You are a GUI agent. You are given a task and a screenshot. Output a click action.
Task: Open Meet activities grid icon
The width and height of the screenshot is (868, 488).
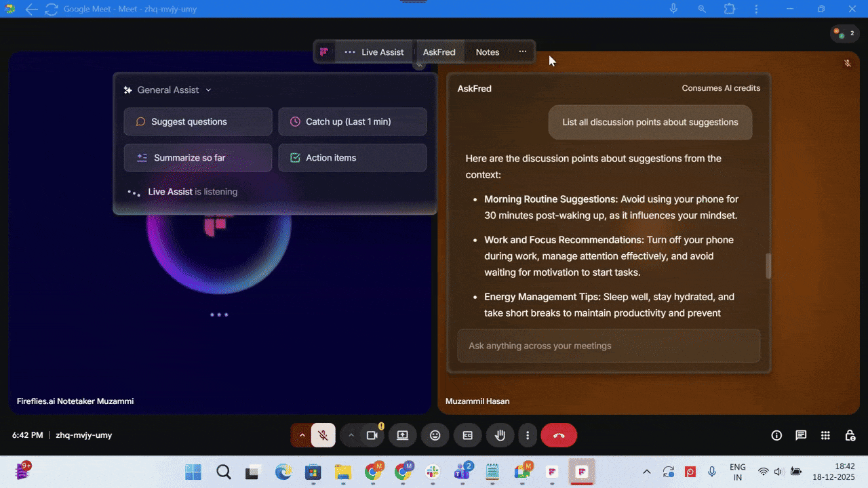click(825, 435)
